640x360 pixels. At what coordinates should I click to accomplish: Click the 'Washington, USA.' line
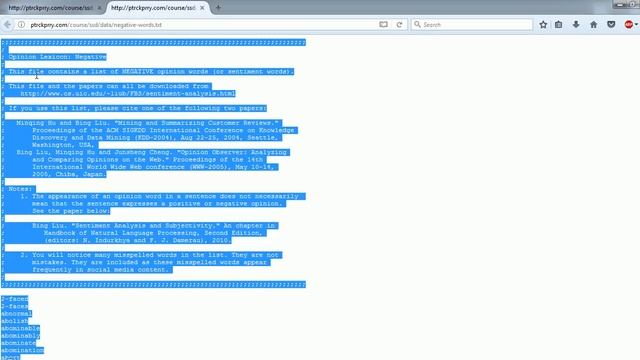(63, 145)
